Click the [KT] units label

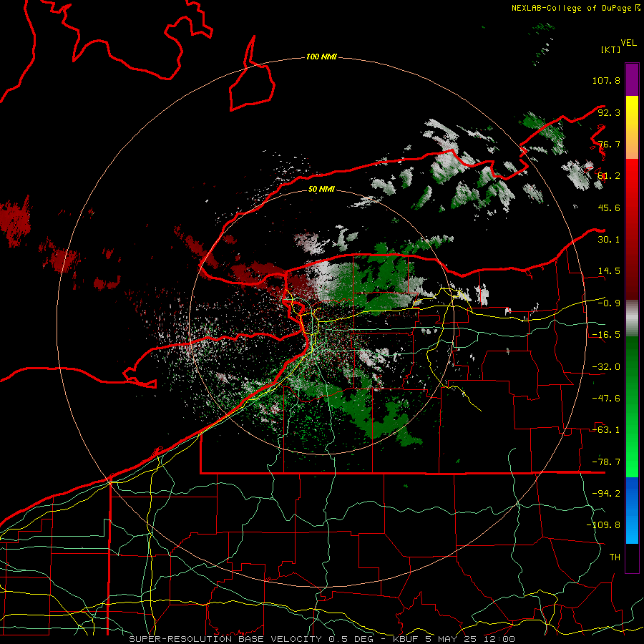[x=611, y=49]
